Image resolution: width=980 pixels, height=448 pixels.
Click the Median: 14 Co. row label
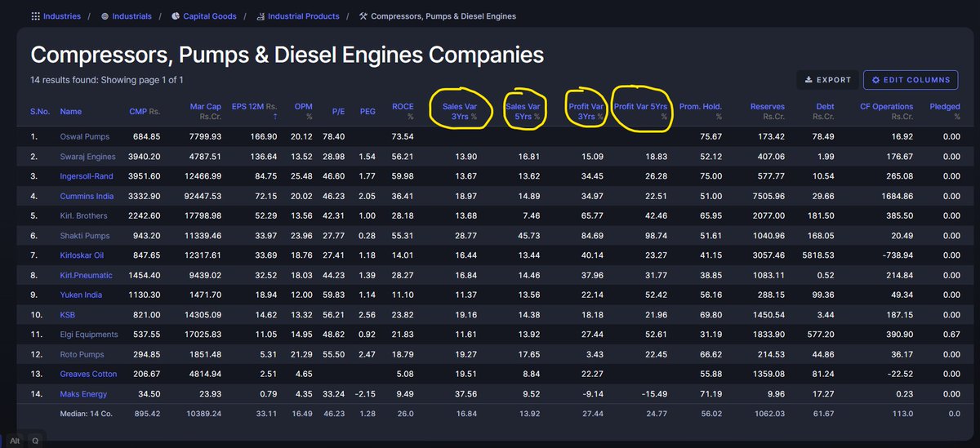[88, 414]
